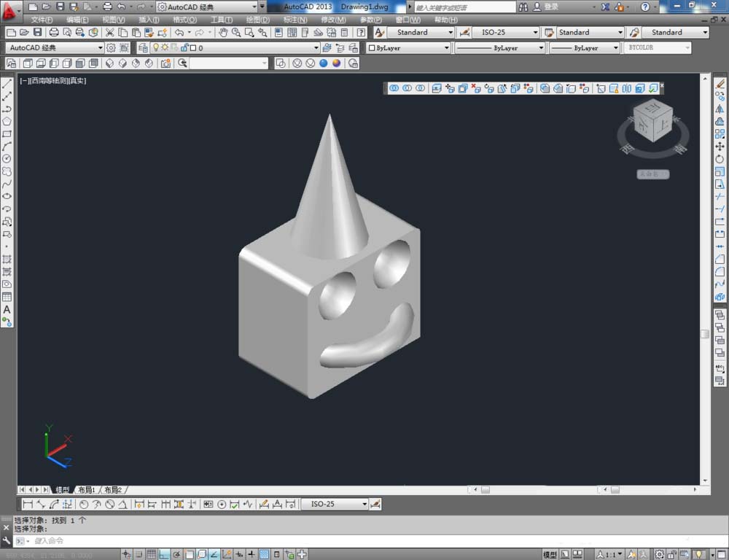Viewport: 729px width, 560px height.
Task: Select the Circle draw tool
Action: [x=7, y=159]
